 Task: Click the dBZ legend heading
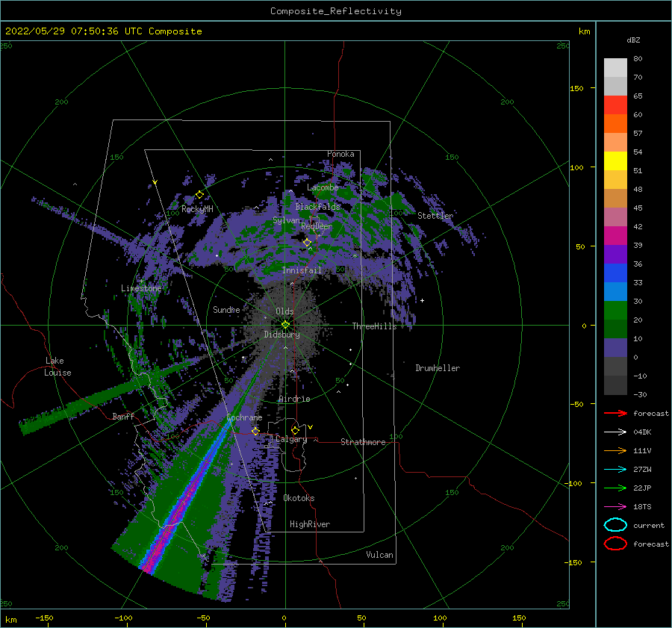point(633,40)
